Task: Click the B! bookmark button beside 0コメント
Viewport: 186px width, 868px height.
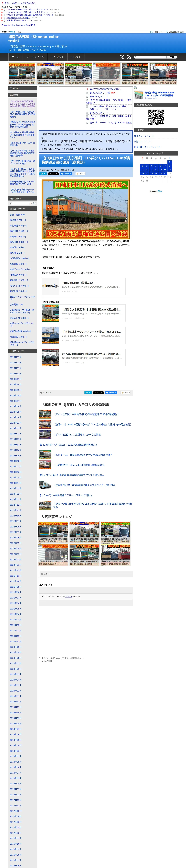Action: (x=88, y=393)
